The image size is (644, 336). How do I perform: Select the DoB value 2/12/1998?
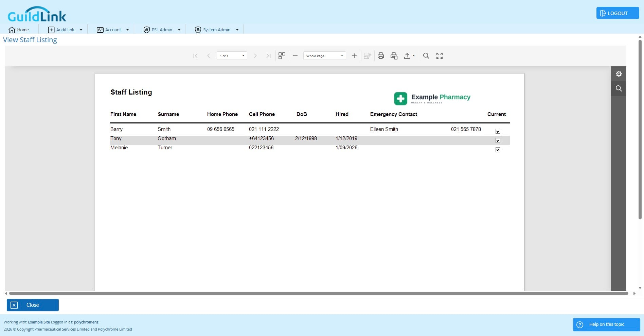tap(306, 138)
